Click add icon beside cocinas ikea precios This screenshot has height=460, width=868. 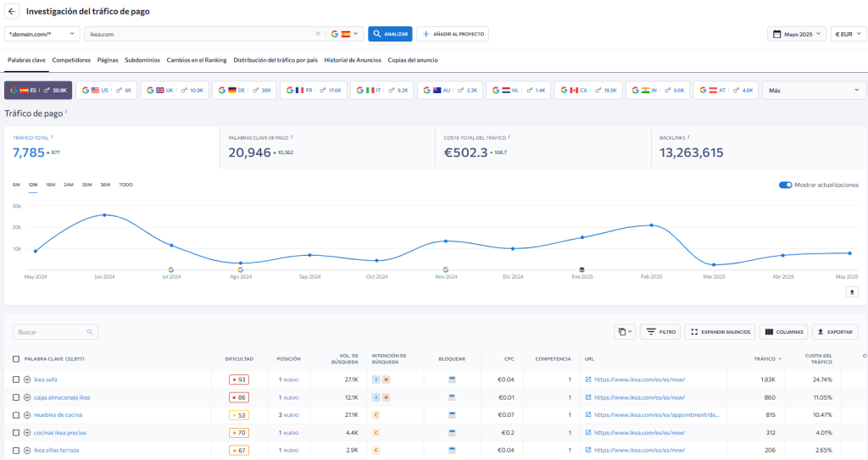27,433
